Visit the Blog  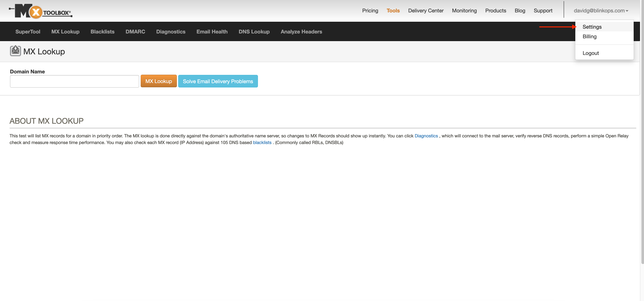[520, 11]
